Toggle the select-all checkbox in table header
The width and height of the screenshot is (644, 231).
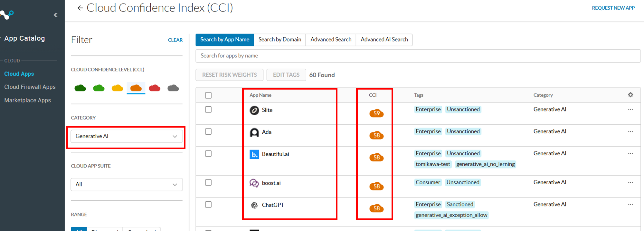208,95
